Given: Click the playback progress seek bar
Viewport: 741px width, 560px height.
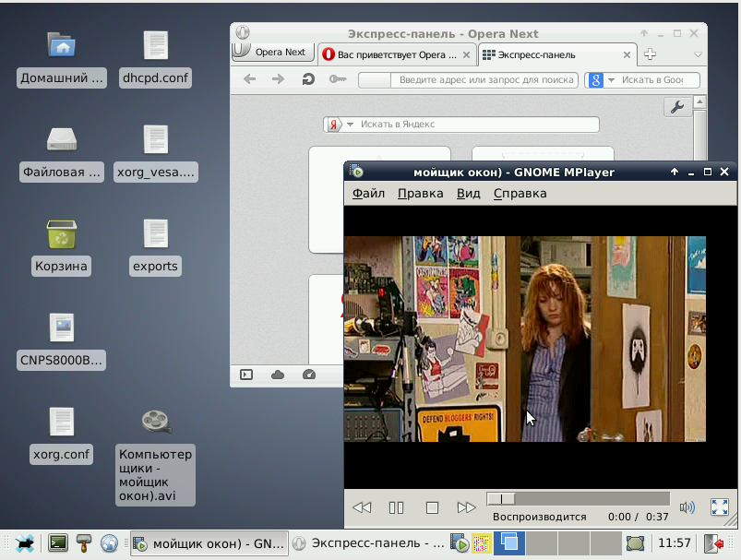Looking at the screenshot, I should pos(579,498).
